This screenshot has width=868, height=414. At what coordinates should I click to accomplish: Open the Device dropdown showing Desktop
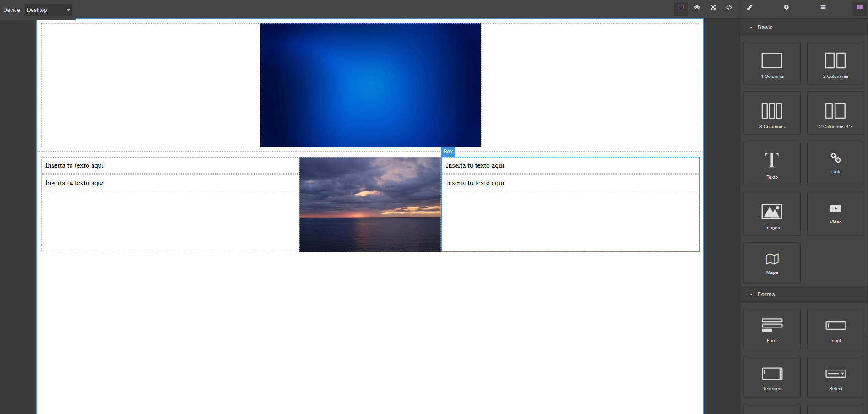pyautogui.click(x=49, y=10)
